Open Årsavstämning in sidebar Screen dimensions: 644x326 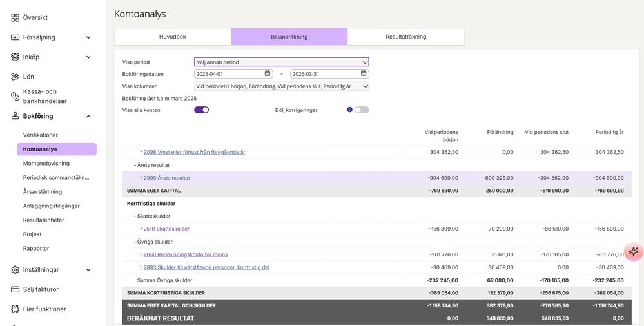[43, 191]
